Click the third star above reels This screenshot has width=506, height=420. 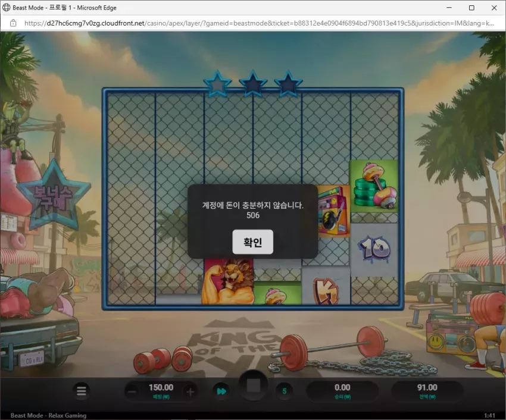pyautogui.click(x=288, y=84)
